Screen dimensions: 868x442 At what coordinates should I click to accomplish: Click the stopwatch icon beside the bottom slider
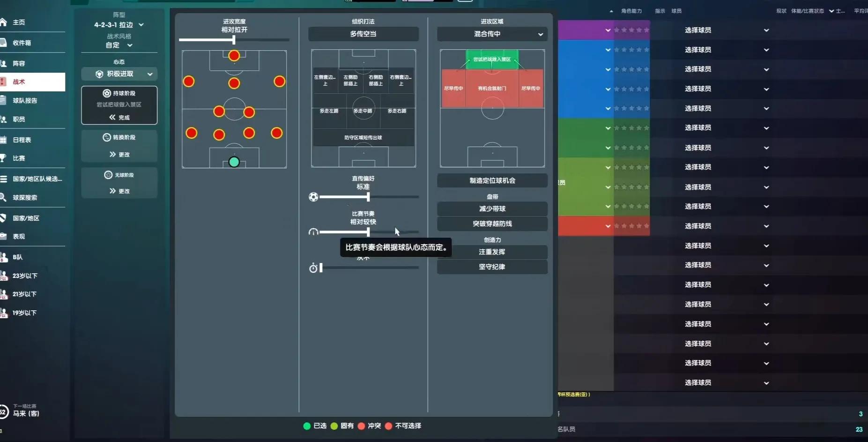coord(313,268)
